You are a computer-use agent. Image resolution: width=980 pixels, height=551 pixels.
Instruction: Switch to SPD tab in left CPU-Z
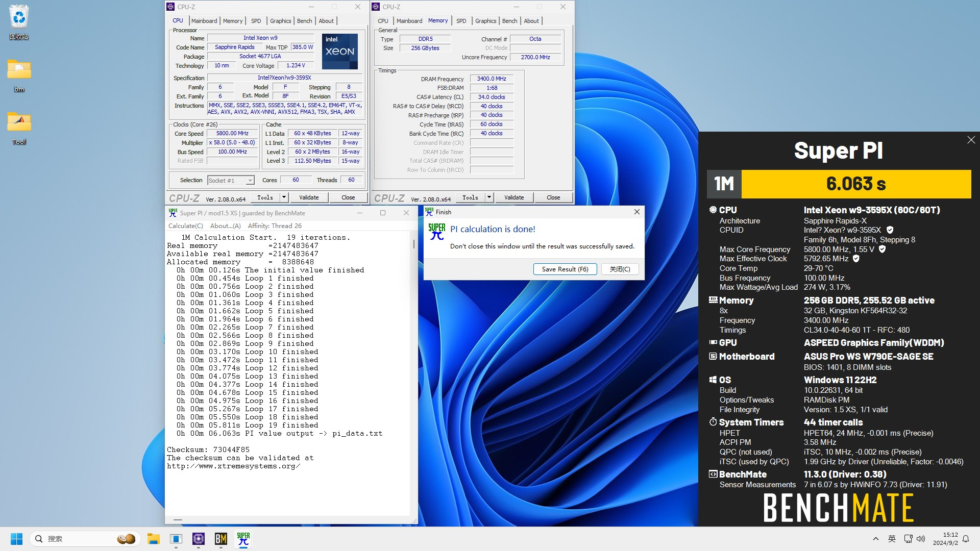coord(256,21)
